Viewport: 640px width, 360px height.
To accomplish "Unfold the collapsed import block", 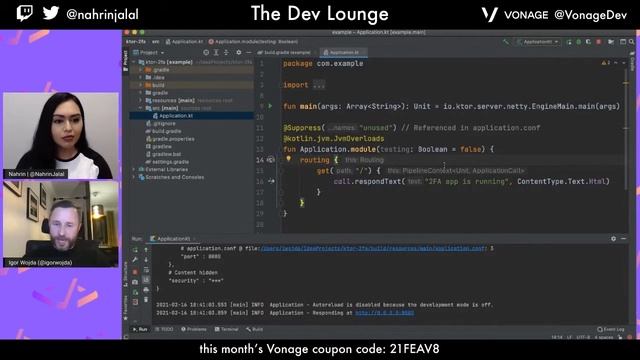I will (x=319, y=85).
